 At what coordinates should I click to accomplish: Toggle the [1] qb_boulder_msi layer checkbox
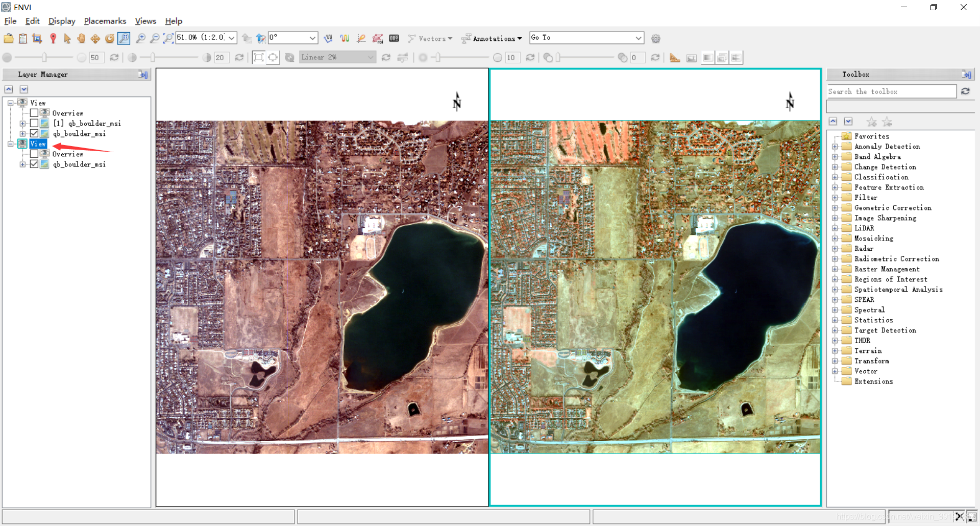click(x=34, y=123)
